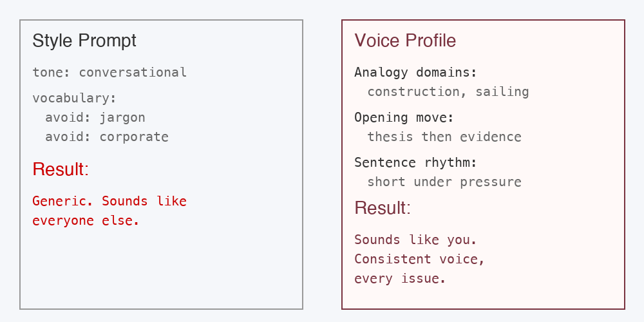Select the "Sentence rhythm:" label

pyautogui.click(x=415, y=162)
